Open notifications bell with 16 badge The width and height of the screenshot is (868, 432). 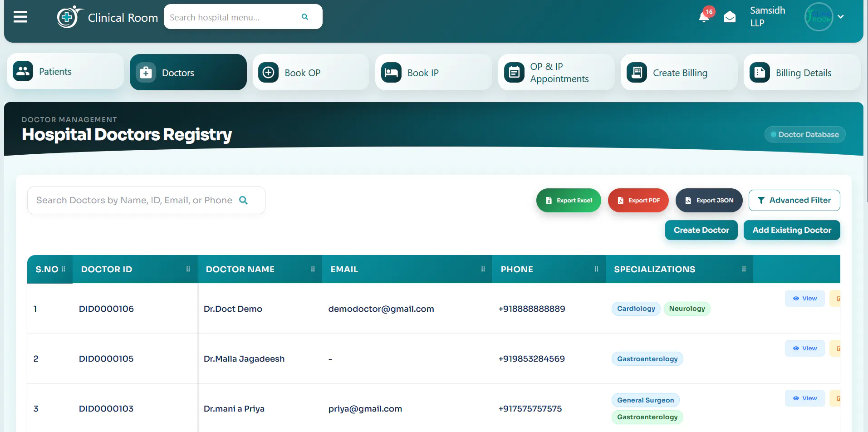click(704, 17)
